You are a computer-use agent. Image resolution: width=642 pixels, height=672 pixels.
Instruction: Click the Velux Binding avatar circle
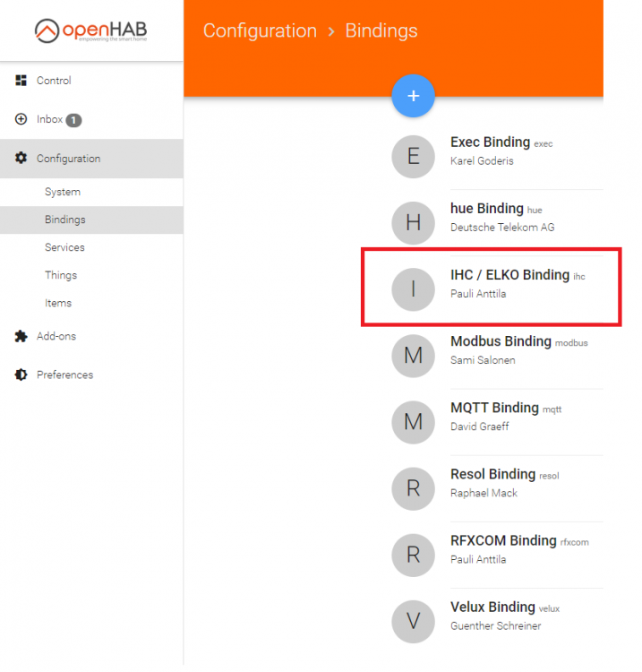[x=413, y=620]
